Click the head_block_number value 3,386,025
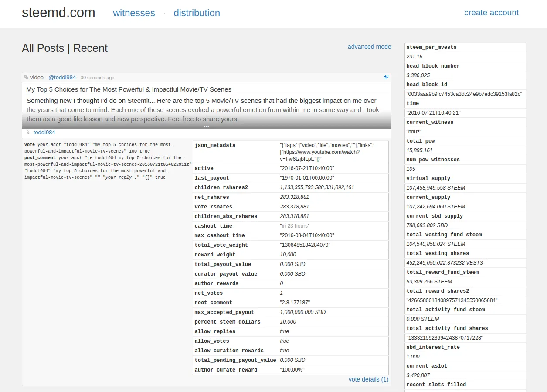This screenshot has width=547, height=392. tap(418, 75)
